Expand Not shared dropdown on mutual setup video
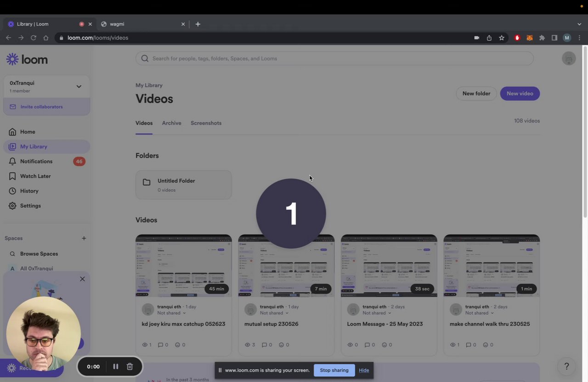 tap(274, 313)
